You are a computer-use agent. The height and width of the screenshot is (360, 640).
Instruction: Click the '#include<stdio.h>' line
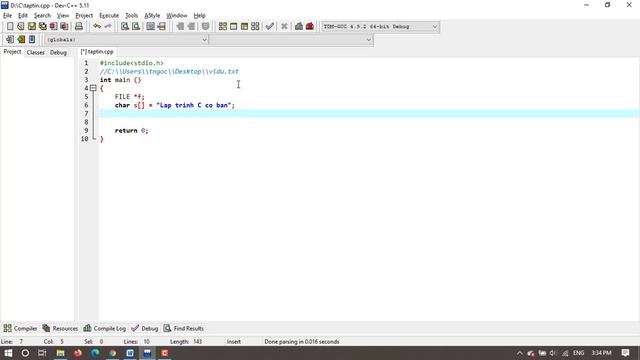tap(131, 63)
